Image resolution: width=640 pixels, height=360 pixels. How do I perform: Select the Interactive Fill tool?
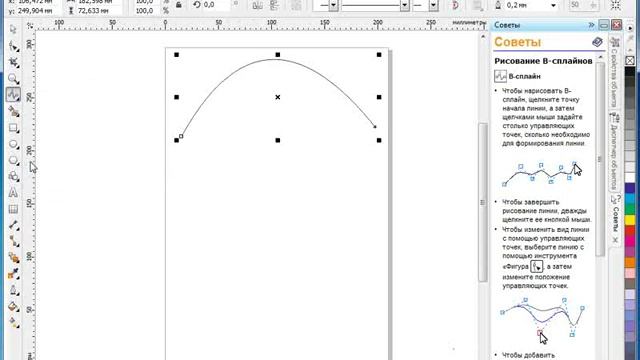coord(13,323)
